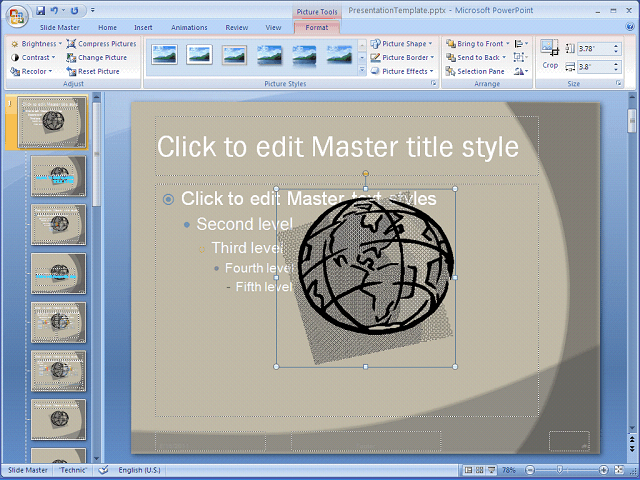Apply the sixth perspective picture style

[339, 55]
